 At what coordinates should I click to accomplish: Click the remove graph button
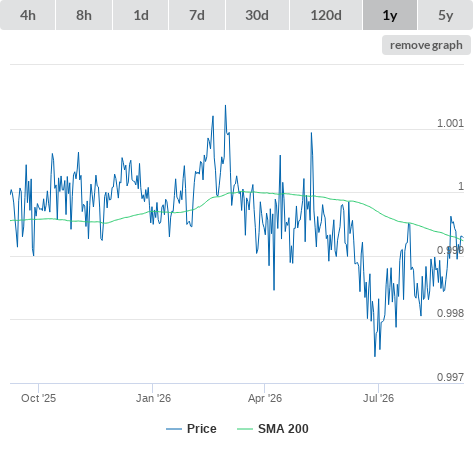[426, 45]
